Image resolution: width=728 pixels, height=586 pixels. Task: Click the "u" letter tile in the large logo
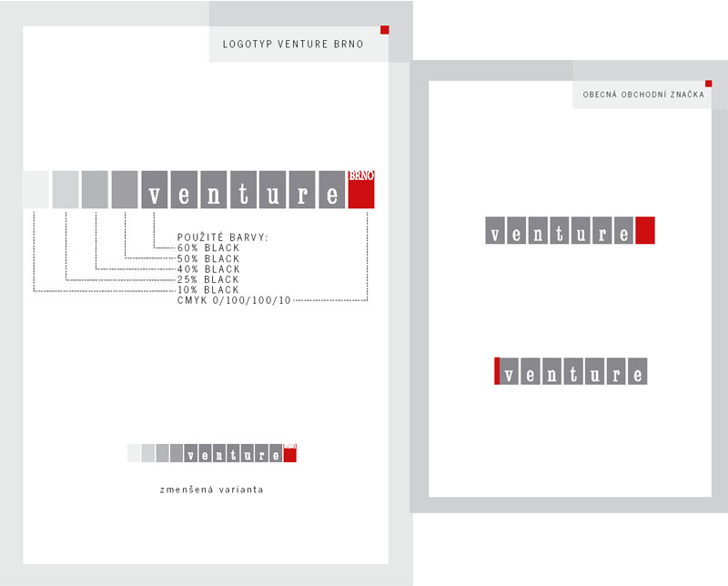(272, 189)
